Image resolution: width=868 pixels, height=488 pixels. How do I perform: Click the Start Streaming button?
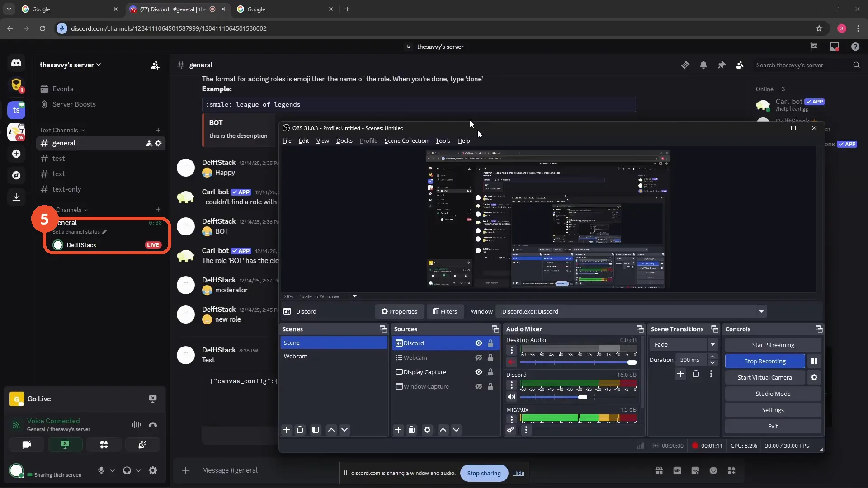pyautogui.click(x=773, y=345)
